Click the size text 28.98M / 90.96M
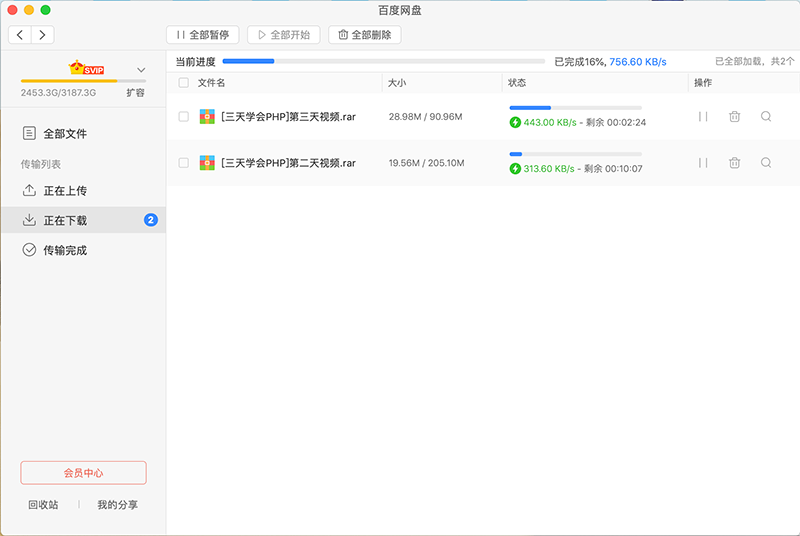 tap(426, 117)
